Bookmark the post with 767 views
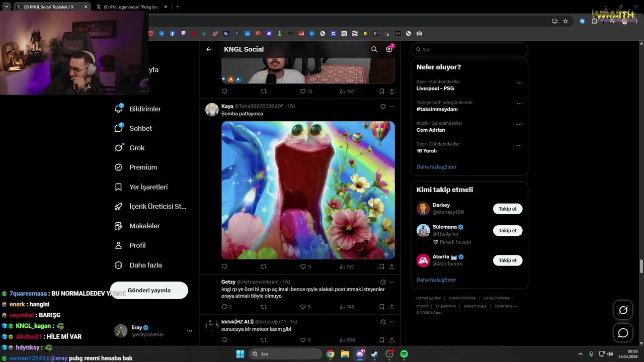The height and width of the screenshot is (362, 644). pyautogui.click(x=382, y=92)
